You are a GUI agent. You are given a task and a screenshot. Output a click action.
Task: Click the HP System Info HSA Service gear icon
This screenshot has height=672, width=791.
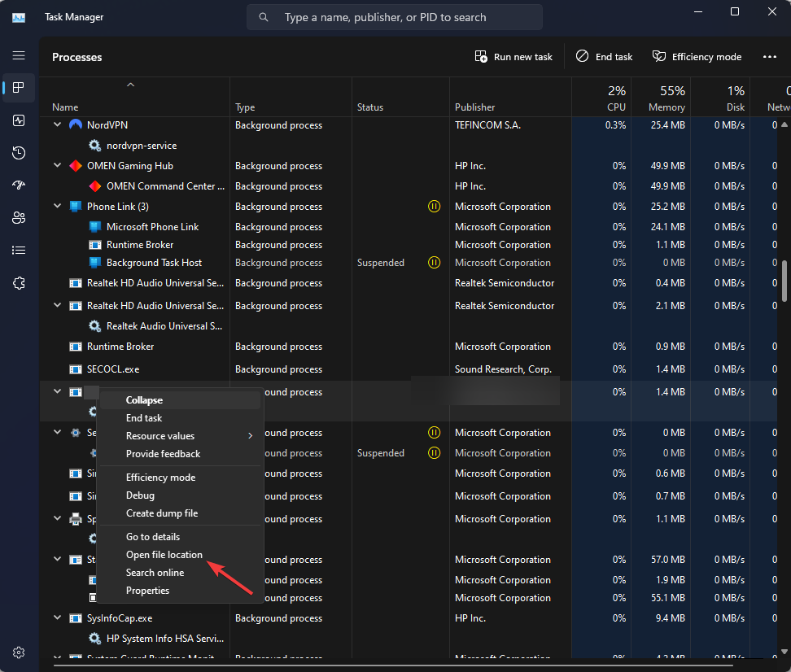tap(94, 638)
